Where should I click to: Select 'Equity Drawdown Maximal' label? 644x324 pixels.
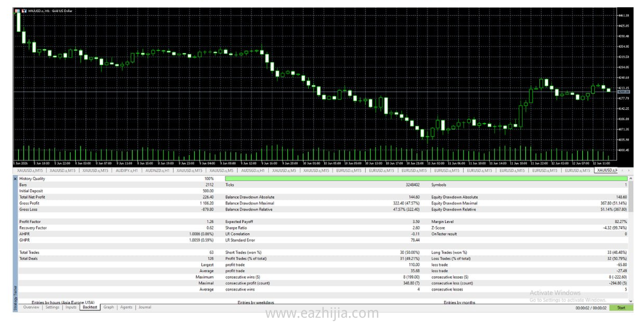click(x=455, y=203)
